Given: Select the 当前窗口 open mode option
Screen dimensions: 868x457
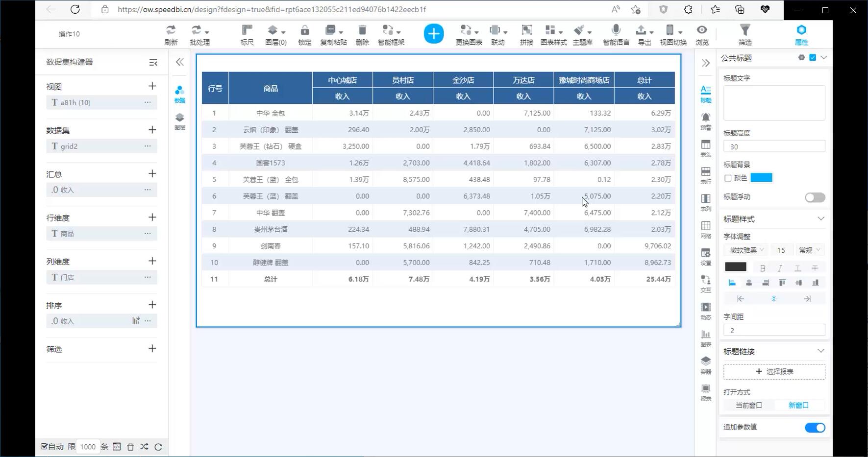Looking at the screenshot, I should (x=748, y=406).
